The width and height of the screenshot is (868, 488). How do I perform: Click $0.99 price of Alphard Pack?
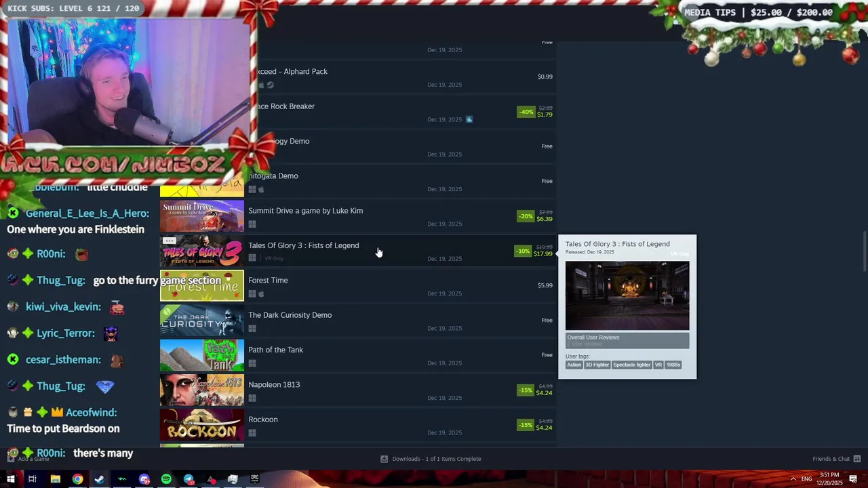[x=545, y=77]
